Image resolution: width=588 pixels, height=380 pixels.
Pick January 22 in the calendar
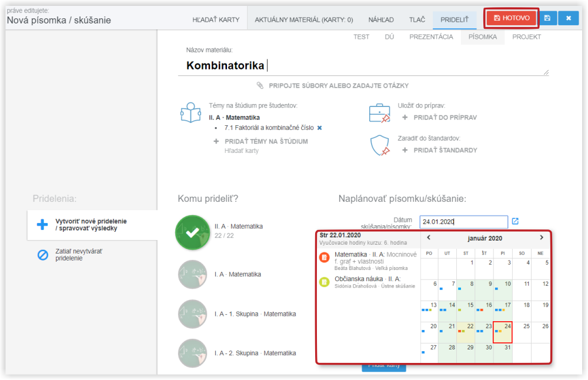[466, 329]
